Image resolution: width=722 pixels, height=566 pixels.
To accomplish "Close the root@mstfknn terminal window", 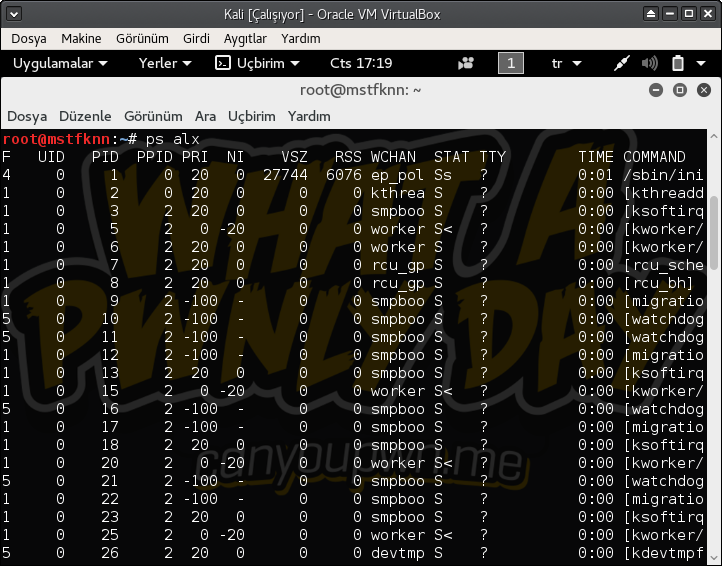I will 702,90.
